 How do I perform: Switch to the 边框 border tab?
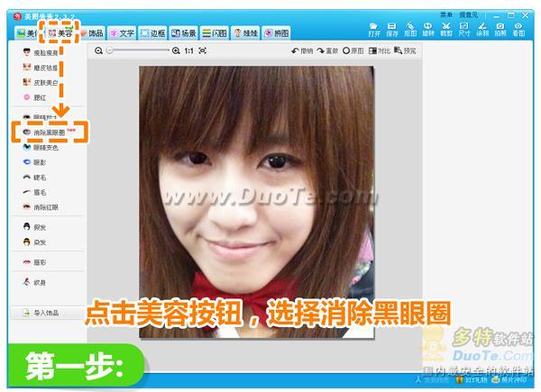point(152,33)
